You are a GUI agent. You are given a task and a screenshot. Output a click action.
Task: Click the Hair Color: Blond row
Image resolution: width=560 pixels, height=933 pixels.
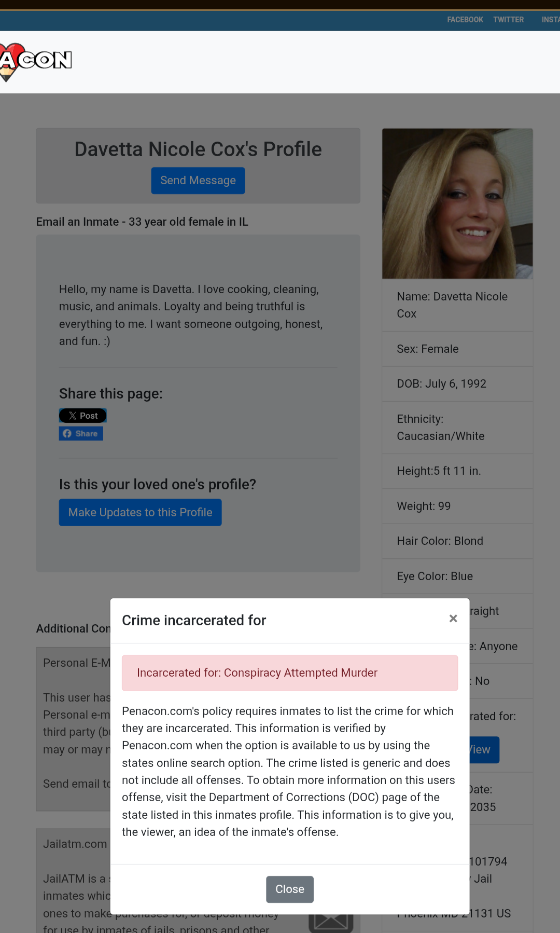pos(457,541)
